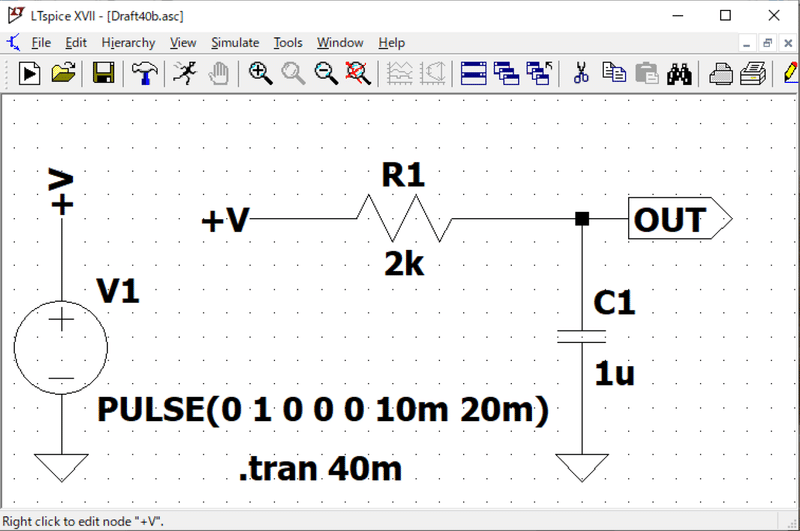Click the 2k resistor value
The image size is (800, 531).
point(404,264)
